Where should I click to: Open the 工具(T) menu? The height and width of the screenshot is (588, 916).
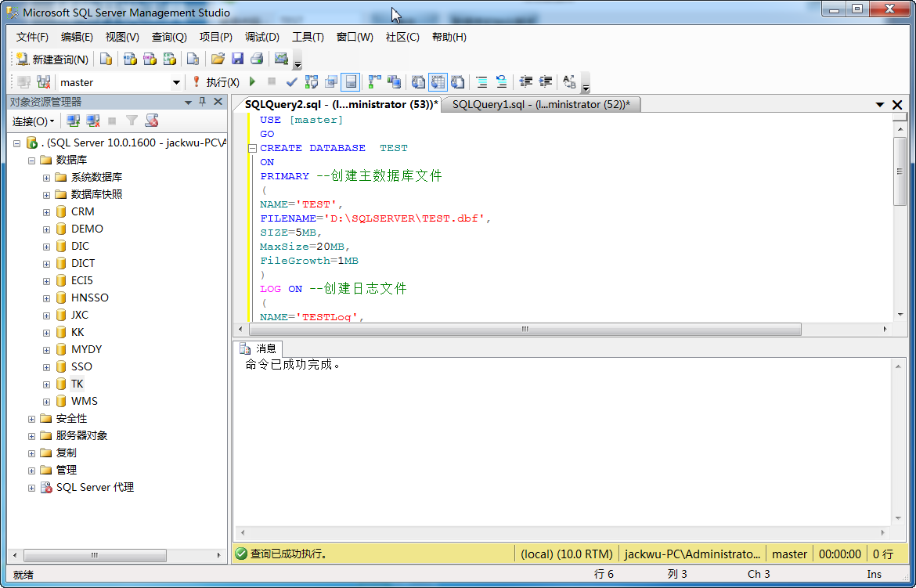(x=308, y=37)
